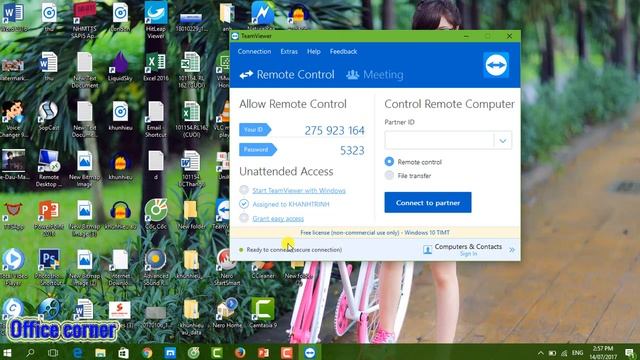Follow the Grant easy access link
The image size is (640, 360).
pyautogui.click(x=278, y=219)
